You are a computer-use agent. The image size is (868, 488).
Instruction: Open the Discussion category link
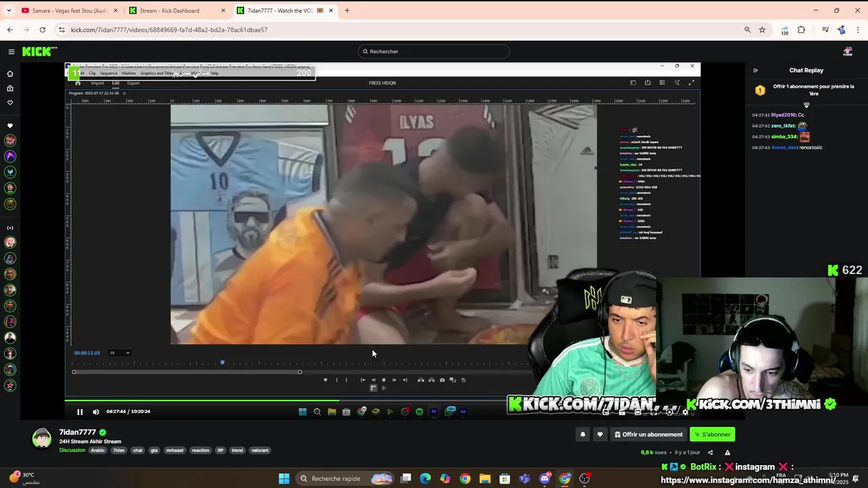[72, 450]
